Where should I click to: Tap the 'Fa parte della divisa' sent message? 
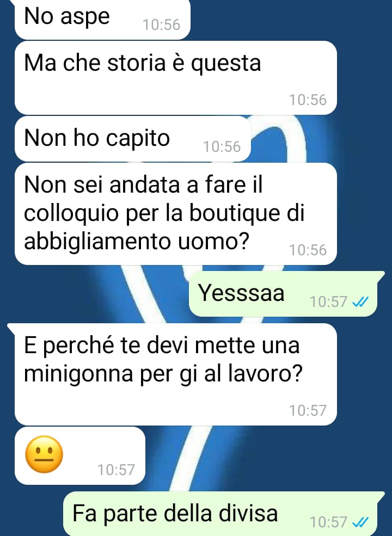(x=224, y=514)
